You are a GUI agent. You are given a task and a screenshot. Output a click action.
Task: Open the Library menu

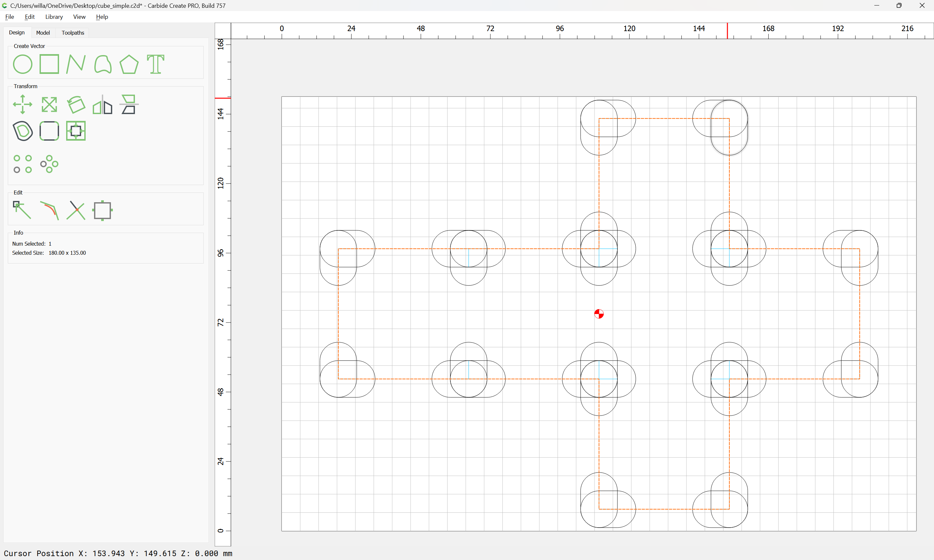pos(54,17)
